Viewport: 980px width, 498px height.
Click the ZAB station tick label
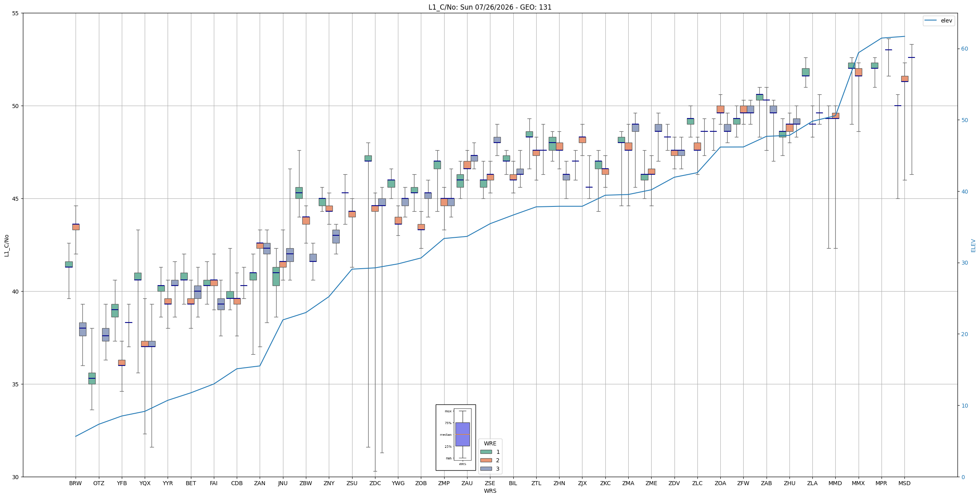(767, 483)
